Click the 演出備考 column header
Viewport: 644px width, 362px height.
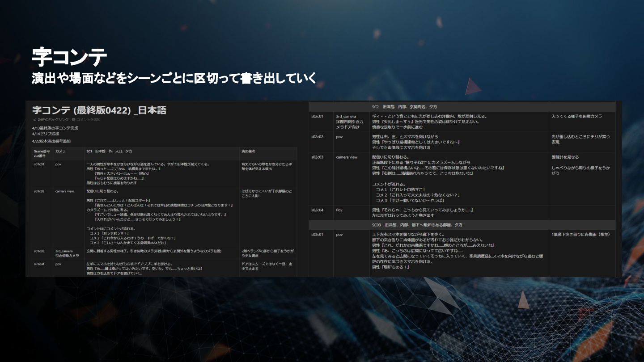click(248, 151)
